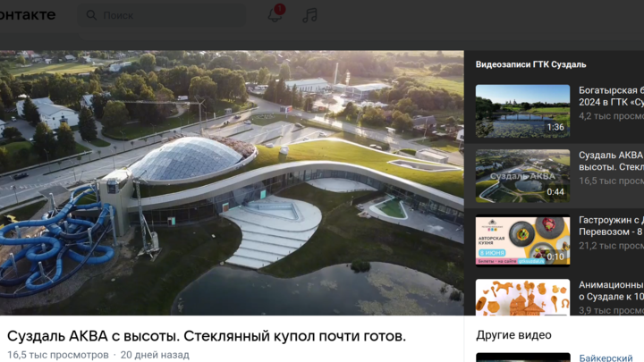Open the Богатырская video title link
The image size is (644, 362).
click(x=611, y=96)
